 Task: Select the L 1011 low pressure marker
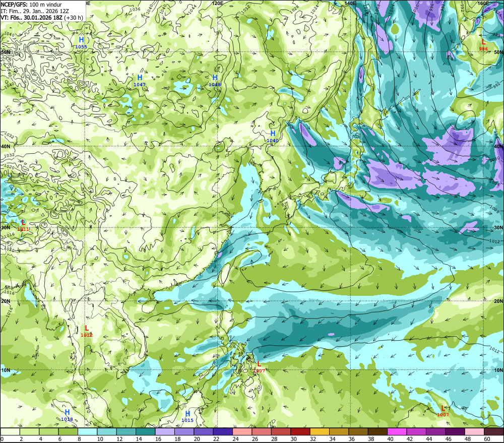[x=23, y=225]
